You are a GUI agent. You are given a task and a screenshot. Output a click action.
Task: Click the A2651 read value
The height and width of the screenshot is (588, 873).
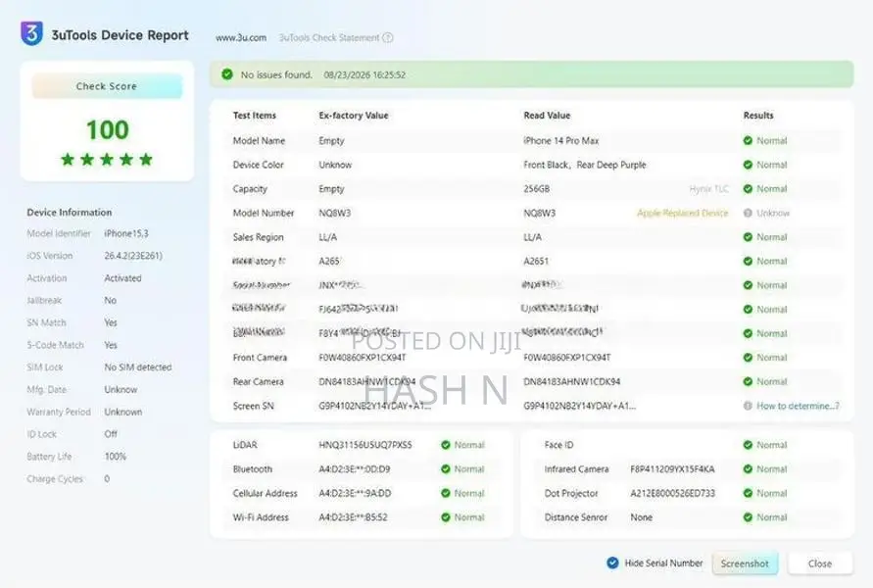tap(536, 261)
